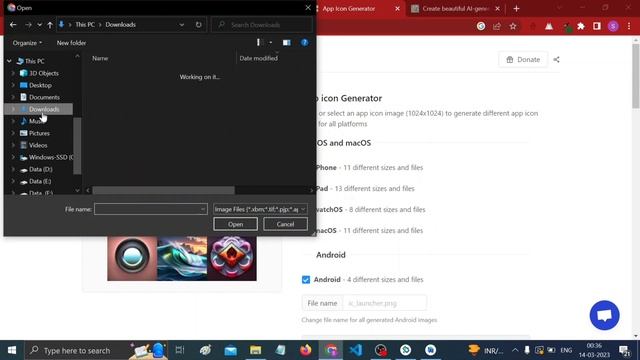
Task: Select 3D Objects in the tree
Action: [44, 73]
